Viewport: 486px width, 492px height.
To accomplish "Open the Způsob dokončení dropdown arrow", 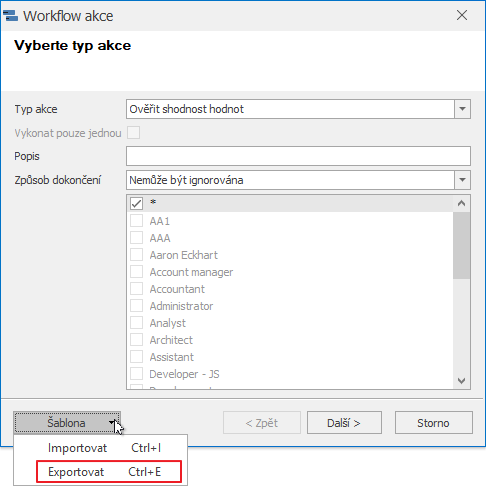I will (462, 180).
